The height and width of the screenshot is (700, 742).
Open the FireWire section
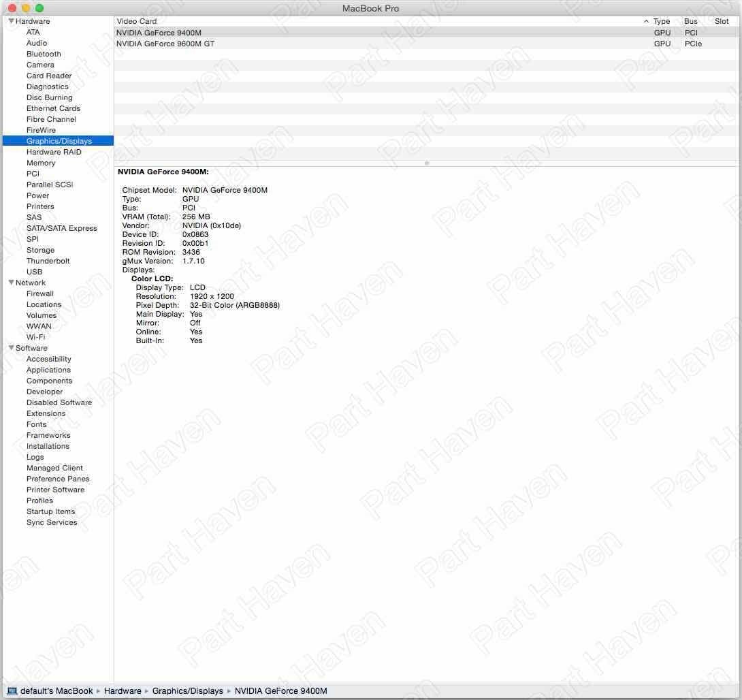click(41, 130)
